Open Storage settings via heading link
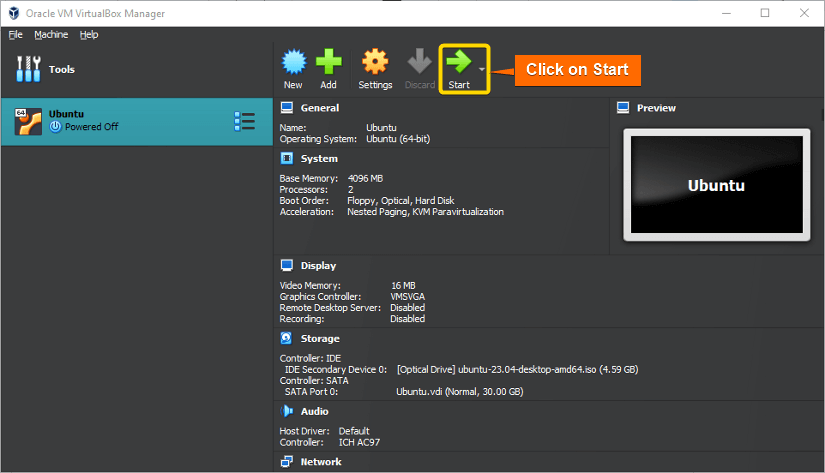The image size is (825, 473). 320,338
